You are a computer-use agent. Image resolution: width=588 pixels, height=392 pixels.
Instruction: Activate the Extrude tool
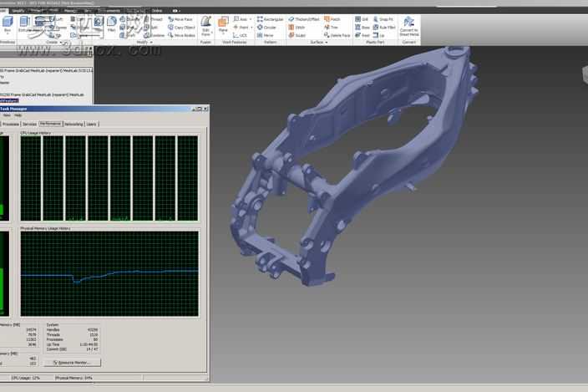tap(25, 25)
